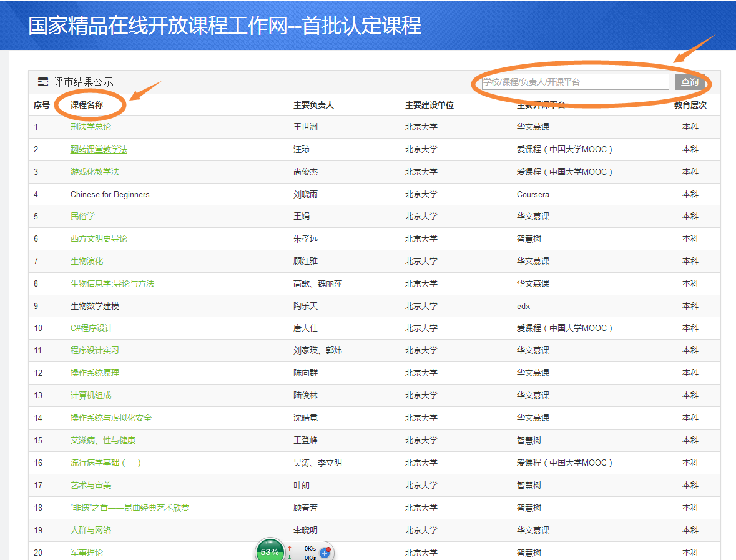Click the blue plus icon on speed widget
The image size is (736, 560).
pyautogui.click(x=325, y=553)
